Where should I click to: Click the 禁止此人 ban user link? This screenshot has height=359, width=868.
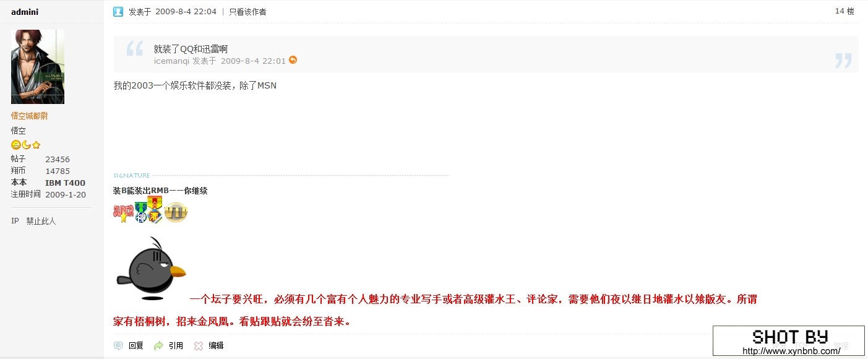[x=41, y=221]
